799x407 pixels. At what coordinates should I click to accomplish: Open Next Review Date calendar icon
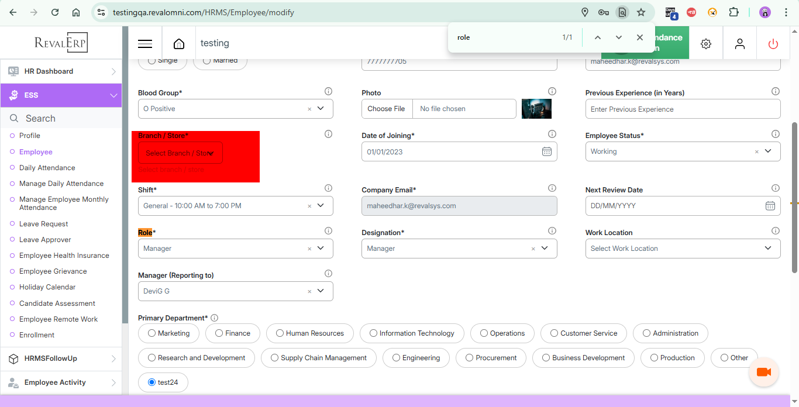click(770, 206)
